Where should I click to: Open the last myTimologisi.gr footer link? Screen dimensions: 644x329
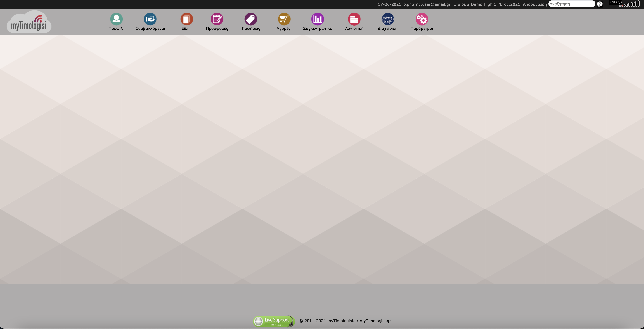[x=375, y=321]
